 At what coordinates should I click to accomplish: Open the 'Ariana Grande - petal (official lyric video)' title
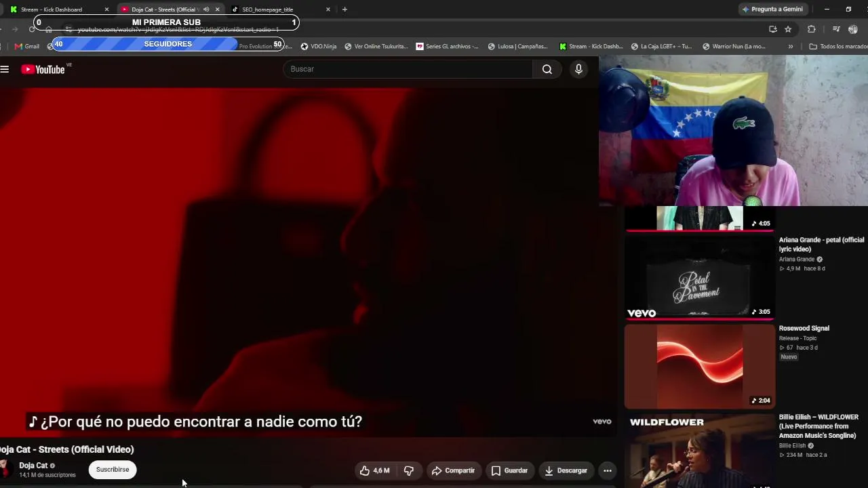tap(821, 245)
